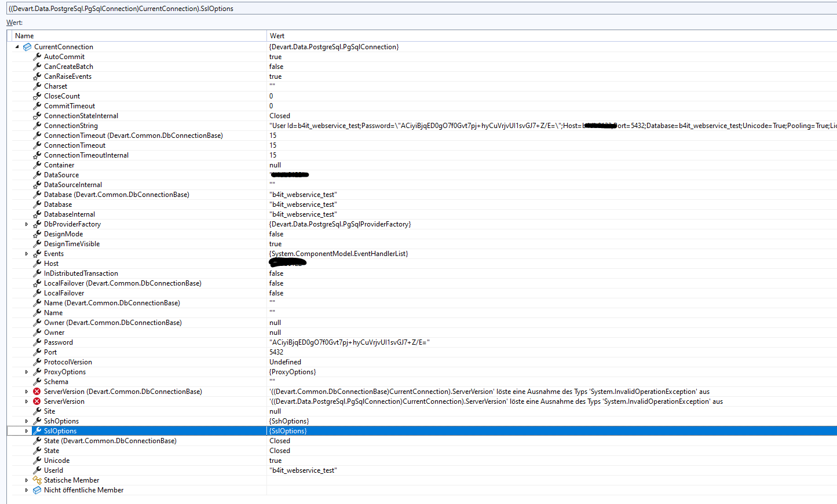Expand the SshOptions node
Image resolution: width=837 pixels, height=504 pixels.
click(x=27, y=421)
